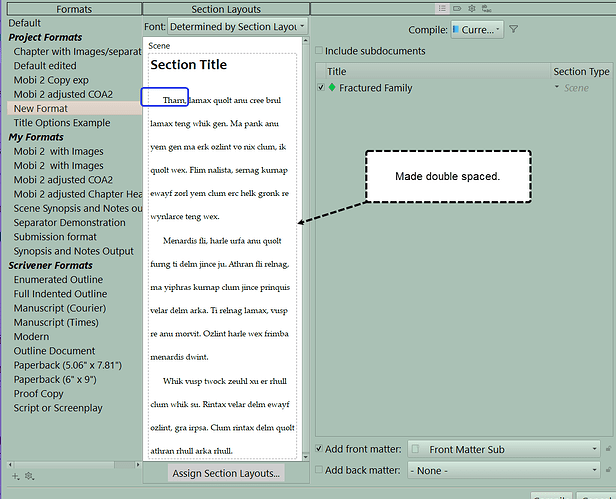The width and height of the screenshot is (616, 499).
Task: Enable Include subdocuments checkbox
Action: tap(319, 50)
